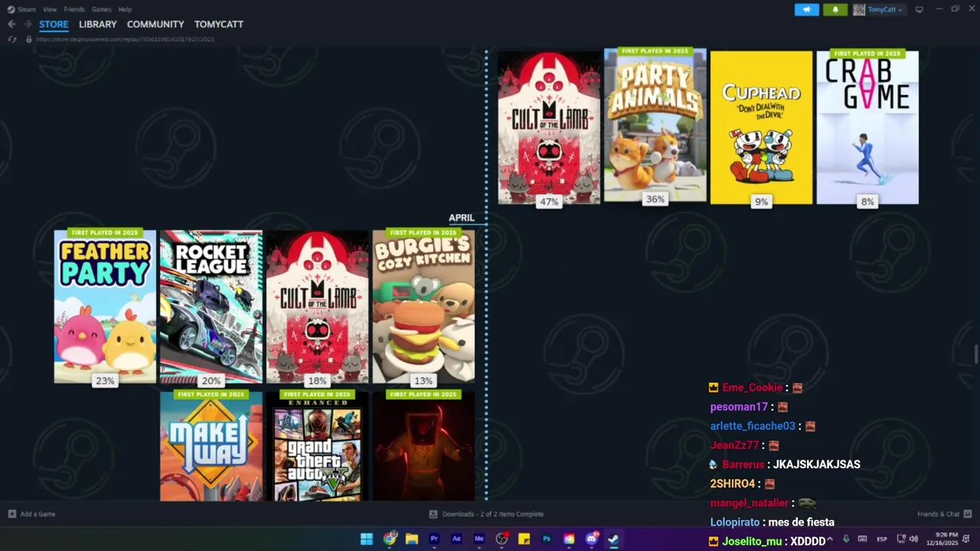This screenshot has width=980, height=551.
Task: Open Burgie's Cozy Kitchen game cover
Action: click(x=423, y=306)
